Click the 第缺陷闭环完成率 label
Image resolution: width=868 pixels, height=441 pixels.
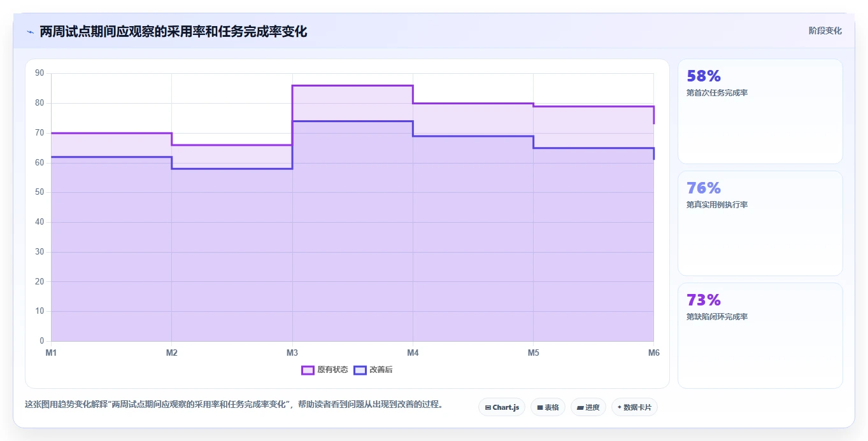coord(717,317)
